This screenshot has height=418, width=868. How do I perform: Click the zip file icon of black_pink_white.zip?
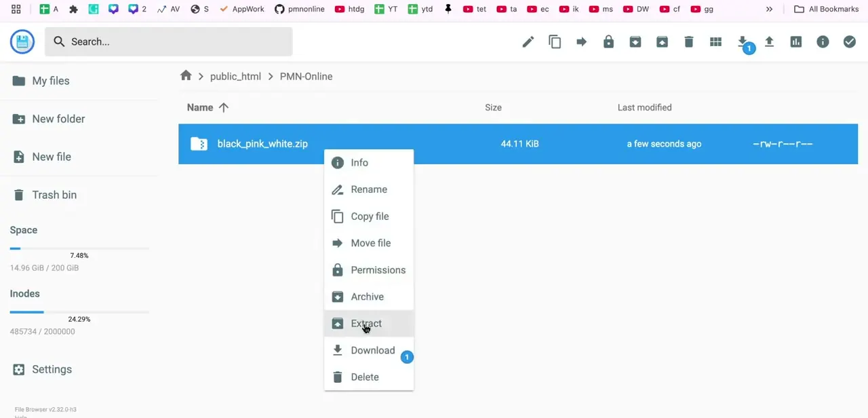pos(199,144)
